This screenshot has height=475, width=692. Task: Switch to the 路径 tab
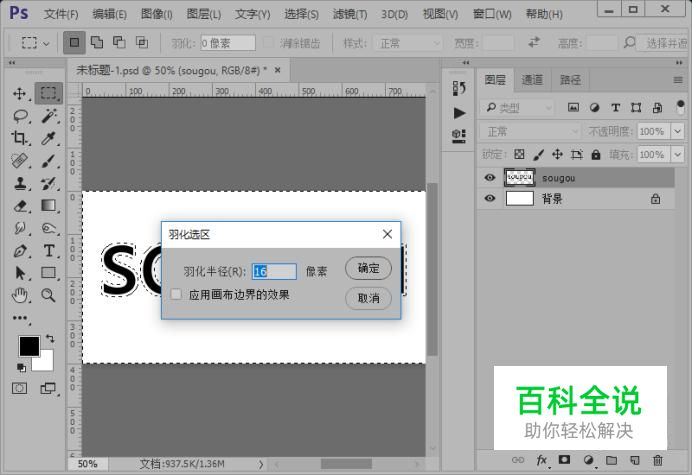point(570,79)
